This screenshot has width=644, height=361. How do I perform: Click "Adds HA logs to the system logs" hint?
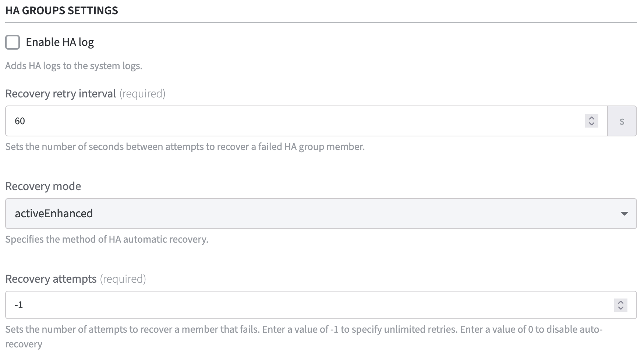[74, 66]
